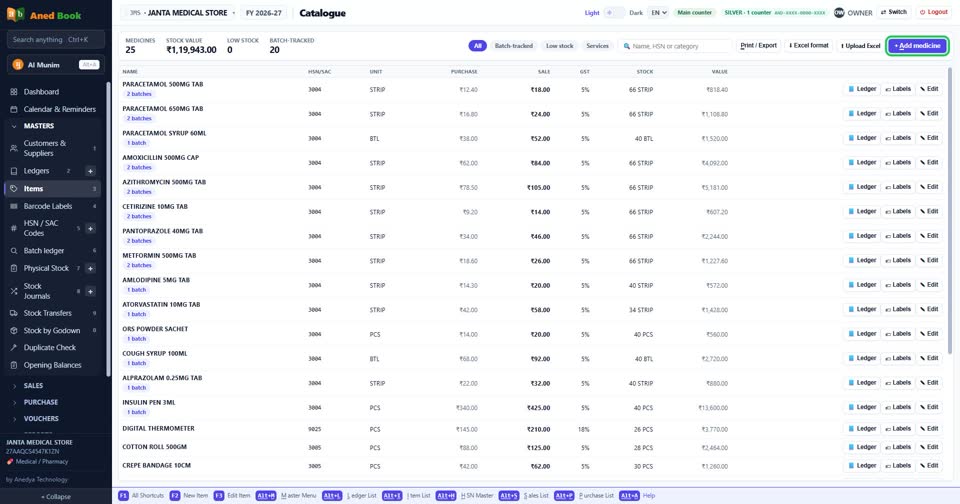Select the Batch-tracked filter pill
960x504 pixels.
[514, 46]
